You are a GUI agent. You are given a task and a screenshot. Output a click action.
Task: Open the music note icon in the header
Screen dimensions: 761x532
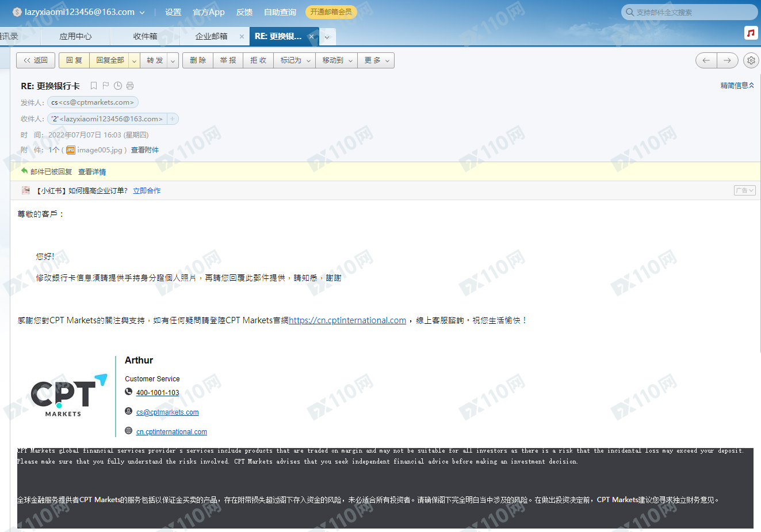751,33
